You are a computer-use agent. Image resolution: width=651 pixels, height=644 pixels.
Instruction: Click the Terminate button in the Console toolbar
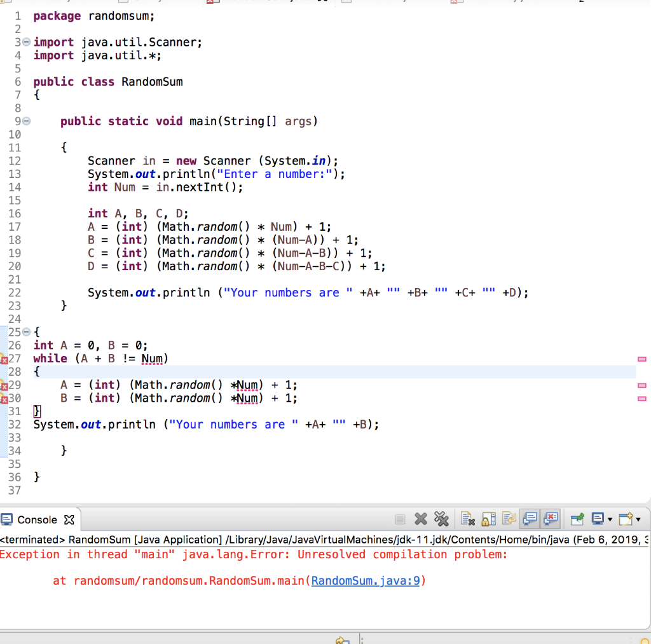point(399,519)
